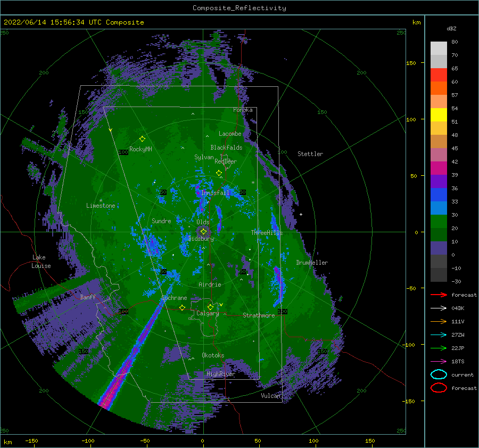This screenshot has height=448, width=479.
Task: Click the ThreeHills label
Action: tap(267, 233)
